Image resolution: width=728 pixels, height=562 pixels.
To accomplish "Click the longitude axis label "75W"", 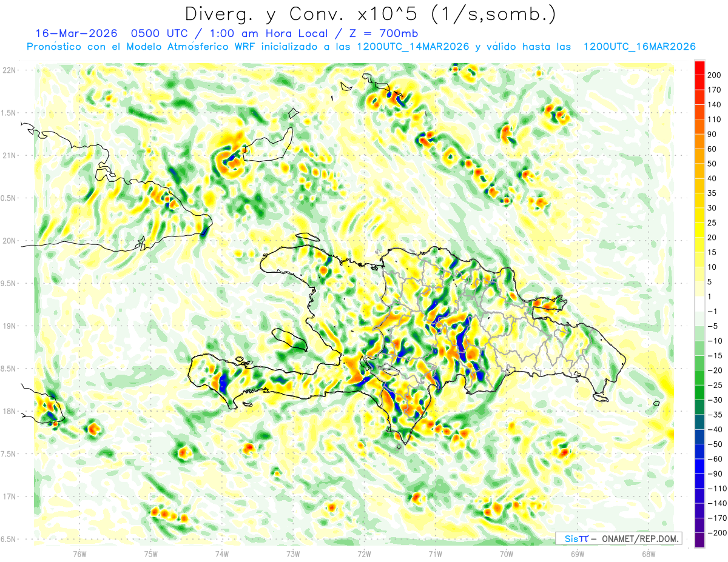I will [150, 553].
